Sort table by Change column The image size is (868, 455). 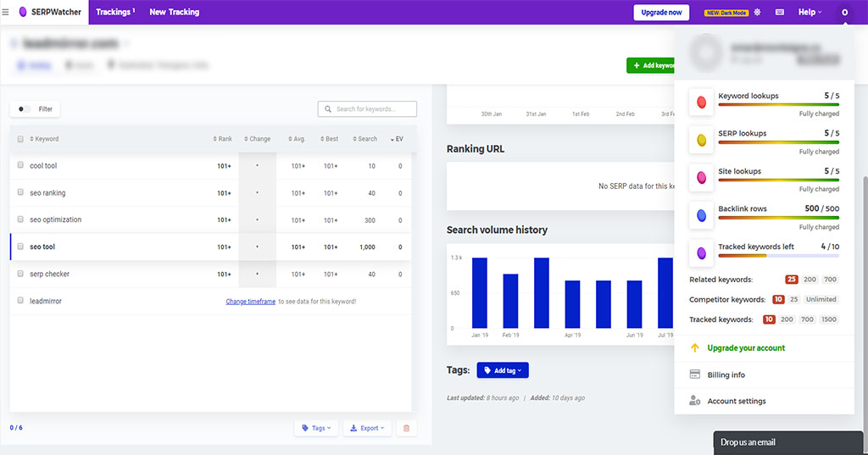(258, 139)
